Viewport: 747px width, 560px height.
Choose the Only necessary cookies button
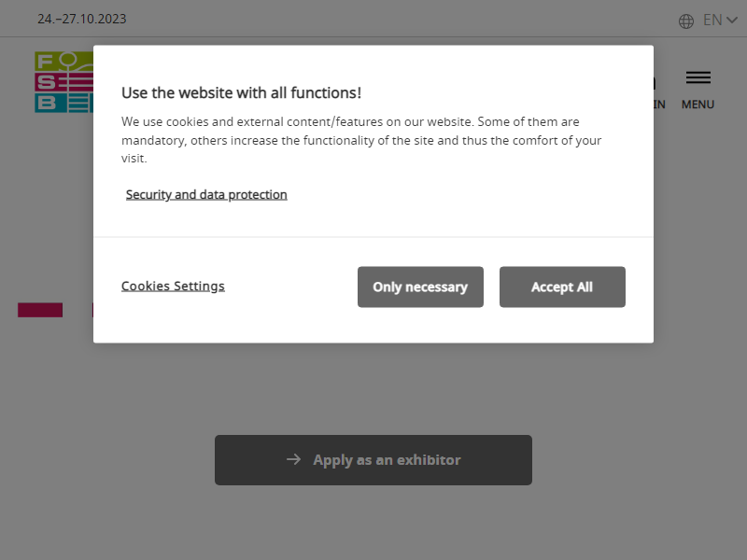pyautogui.click(x=420, y=287)
